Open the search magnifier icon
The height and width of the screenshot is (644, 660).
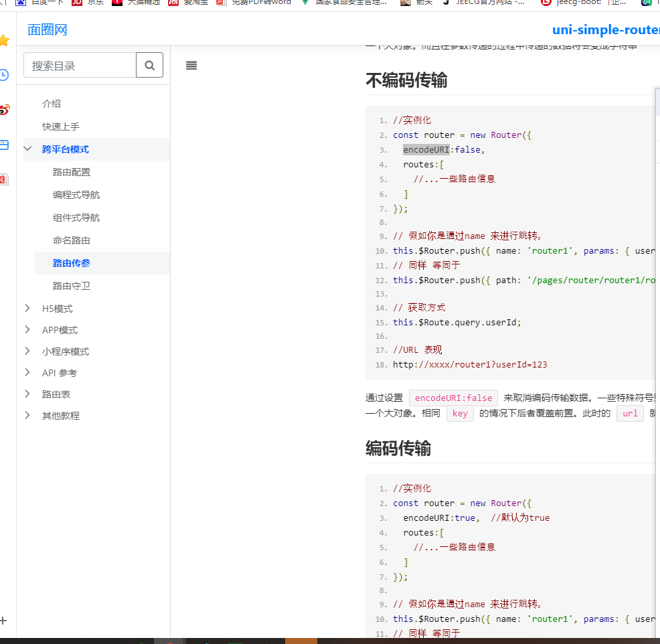[x=150, y=65]
